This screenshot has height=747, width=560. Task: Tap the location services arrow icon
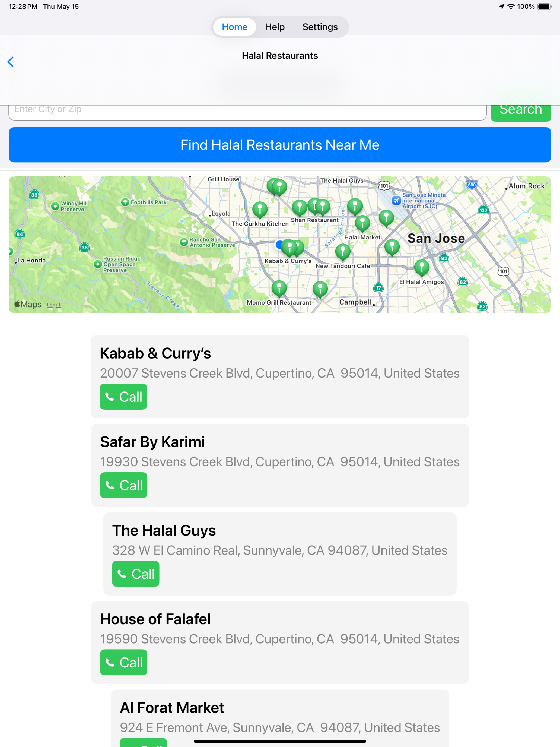pyautogui.click(x=502, y=7)
